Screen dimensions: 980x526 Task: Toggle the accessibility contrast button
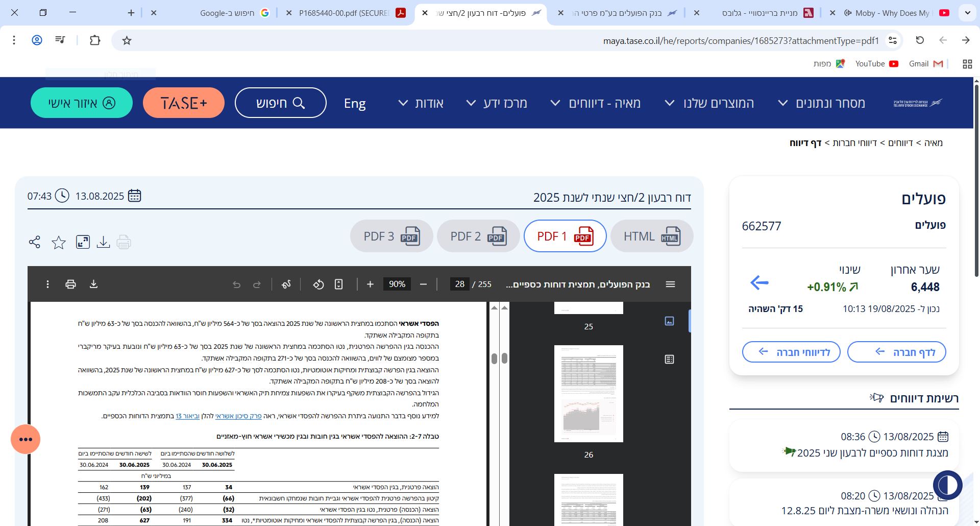[948, 485]
